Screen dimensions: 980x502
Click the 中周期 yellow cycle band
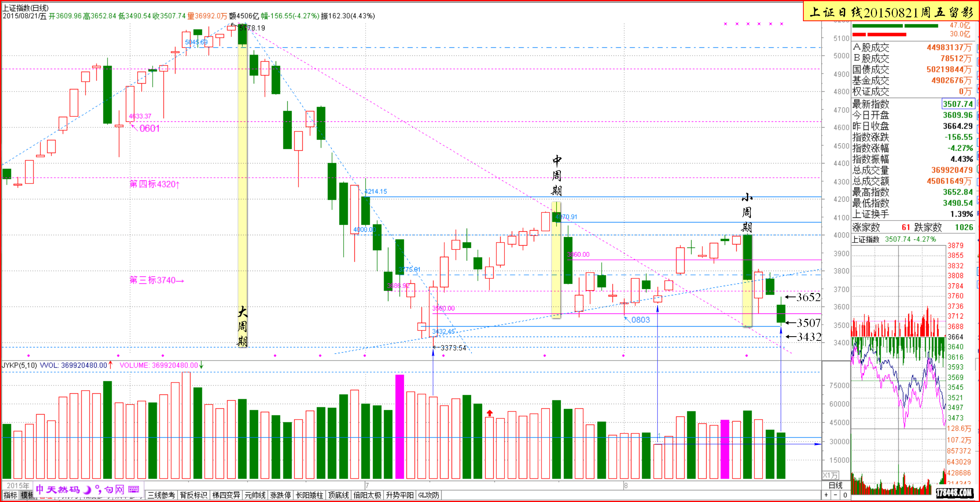556,259
